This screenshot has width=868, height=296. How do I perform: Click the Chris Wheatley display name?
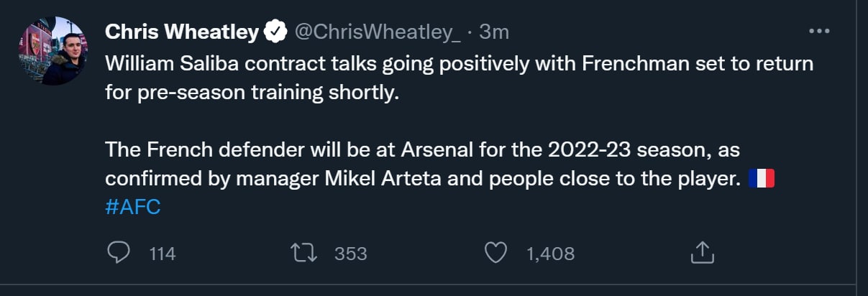click(182, 32)
